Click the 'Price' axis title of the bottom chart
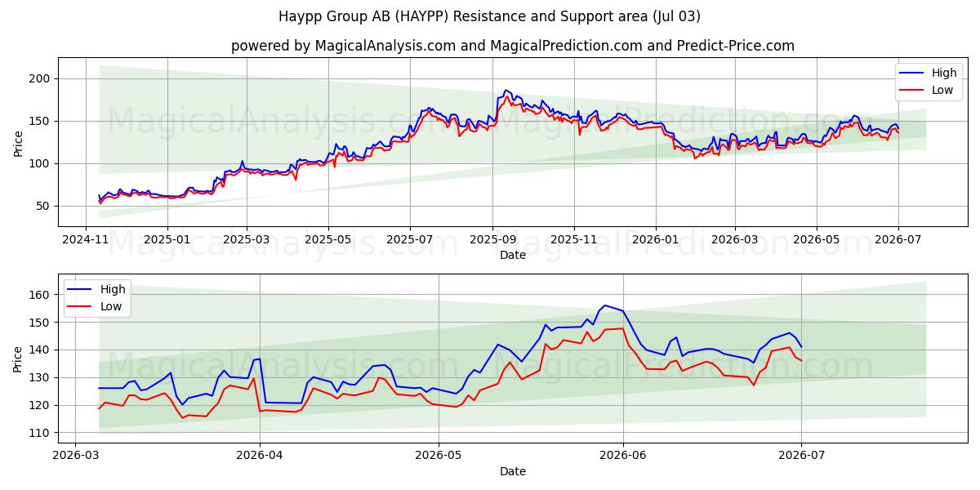Image resolution: width=980 pixels, height=490 pixels. (x=18, y=359)
